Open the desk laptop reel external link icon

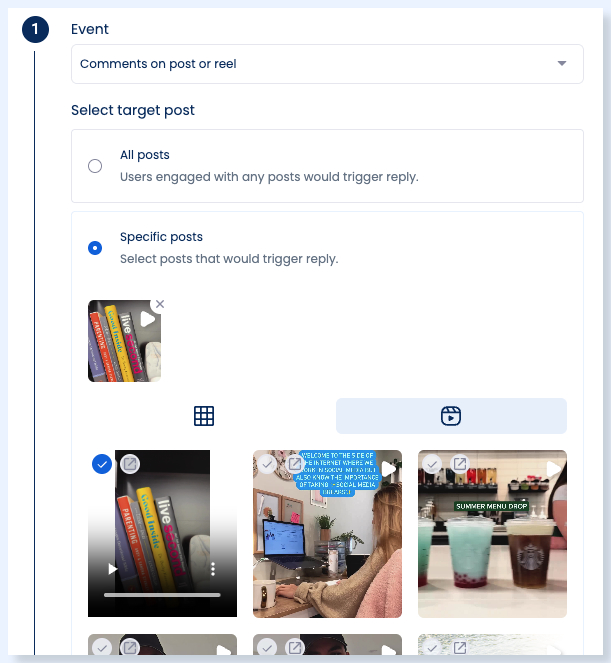coord(295,464)
